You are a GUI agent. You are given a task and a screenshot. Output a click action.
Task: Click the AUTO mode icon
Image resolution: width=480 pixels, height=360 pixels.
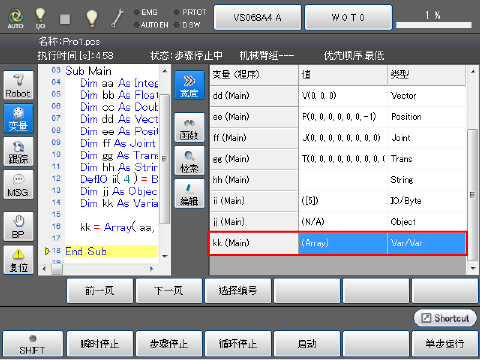16,18
